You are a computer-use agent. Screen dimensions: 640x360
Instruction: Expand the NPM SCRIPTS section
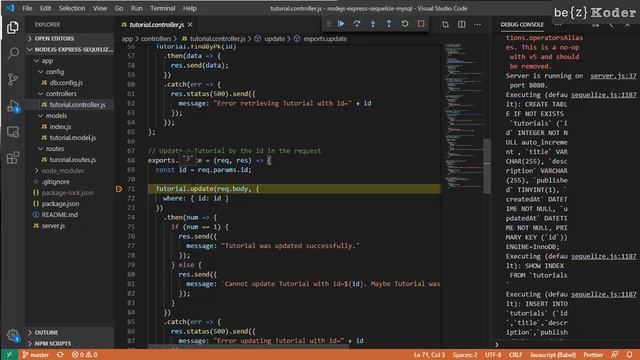(x=70, y=344)
